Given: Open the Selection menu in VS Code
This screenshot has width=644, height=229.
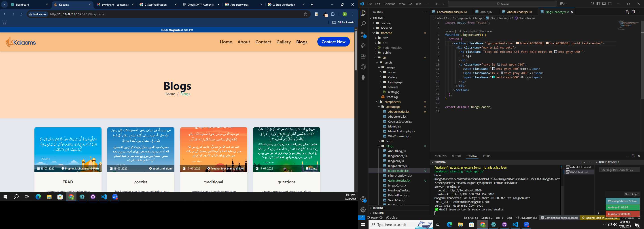Looking at the screenshot, I should [x=389, y=4].
